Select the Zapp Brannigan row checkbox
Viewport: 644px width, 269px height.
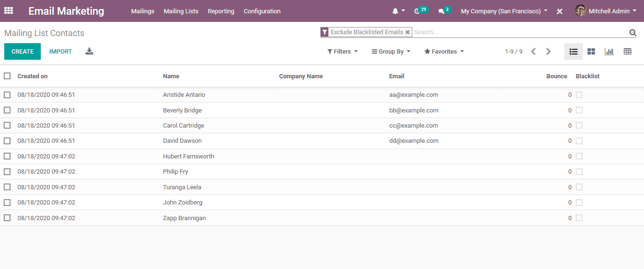click(x=7, y=218)
